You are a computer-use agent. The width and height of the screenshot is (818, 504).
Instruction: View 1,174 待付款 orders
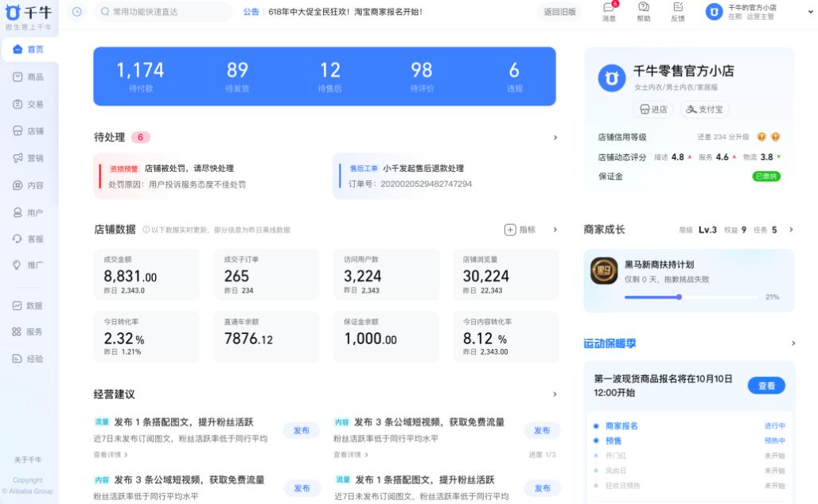pos(140,76)
